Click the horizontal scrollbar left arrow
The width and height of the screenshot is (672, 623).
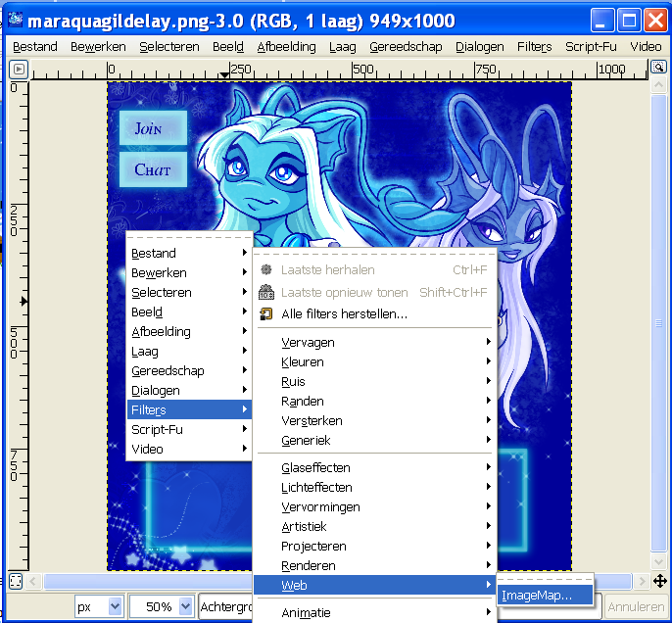33,582
